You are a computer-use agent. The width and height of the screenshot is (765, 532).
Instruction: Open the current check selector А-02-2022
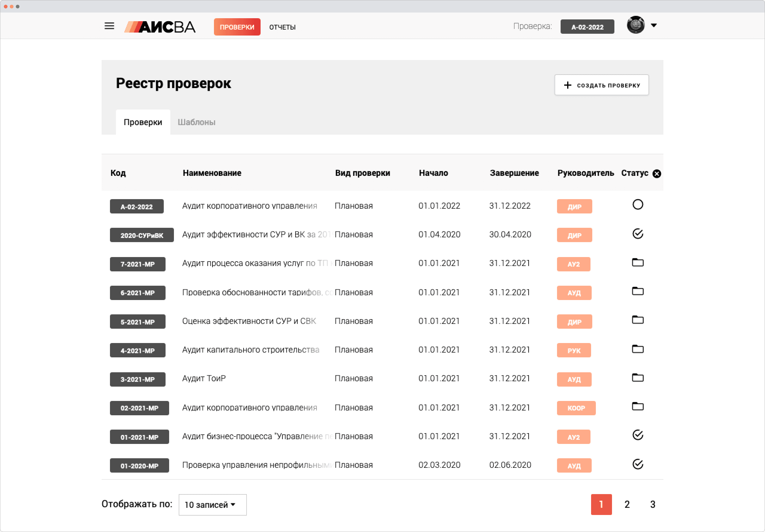click(587, 27)
